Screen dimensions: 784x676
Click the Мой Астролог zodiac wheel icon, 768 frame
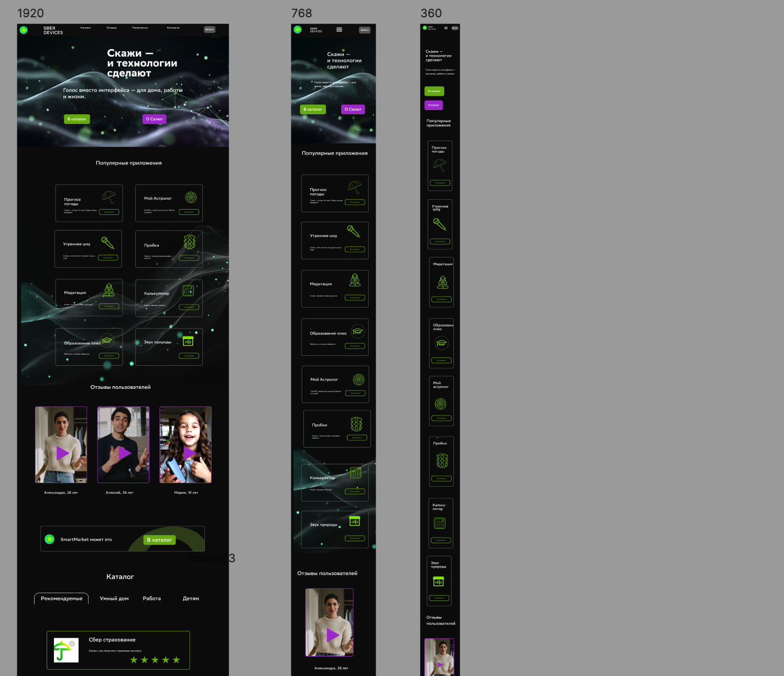pyautogui.click(x=358, y=379)
